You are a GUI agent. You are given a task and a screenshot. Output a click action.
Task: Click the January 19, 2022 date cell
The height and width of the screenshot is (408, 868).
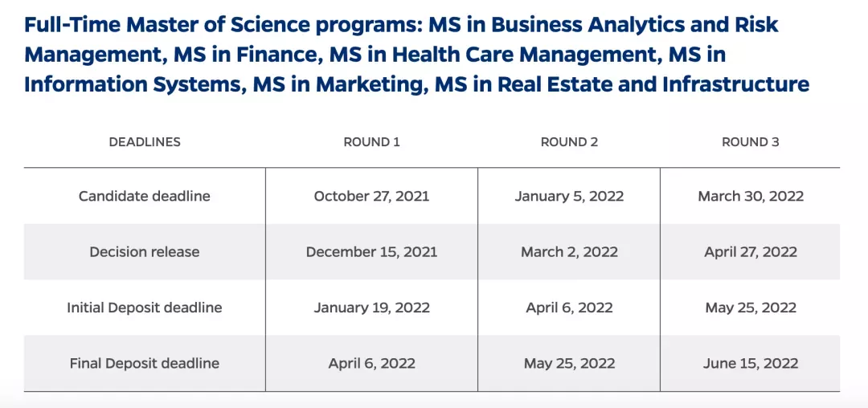click(x=371, y=308)
